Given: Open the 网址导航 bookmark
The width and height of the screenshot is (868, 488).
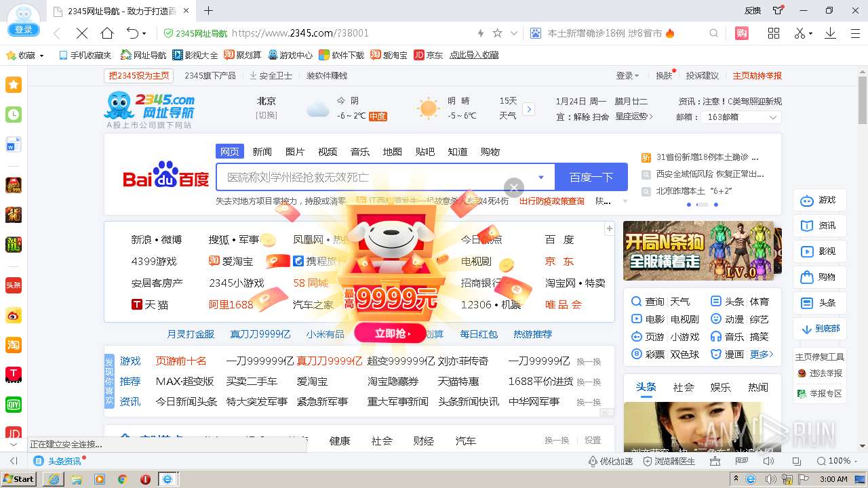Looking at the screenshot, I should pos(144,56).
